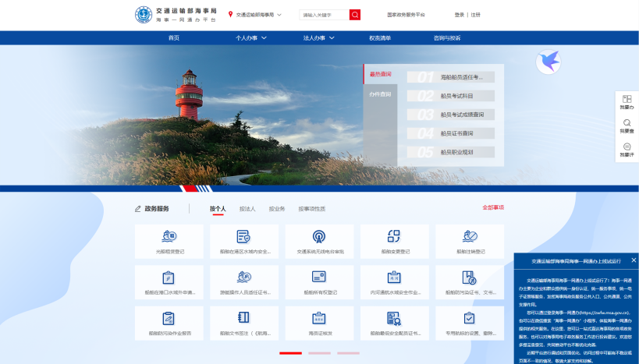Open 船舶所有权登记 service icon
Viewport: 639px width, 364px height.
(319, 277)
